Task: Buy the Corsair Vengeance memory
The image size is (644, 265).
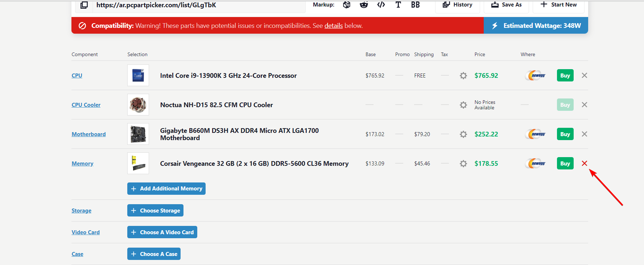Action: tap(565, 163)
